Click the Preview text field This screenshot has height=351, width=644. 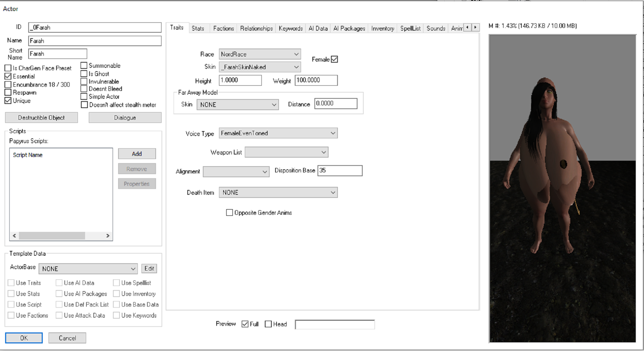point(335,324)
